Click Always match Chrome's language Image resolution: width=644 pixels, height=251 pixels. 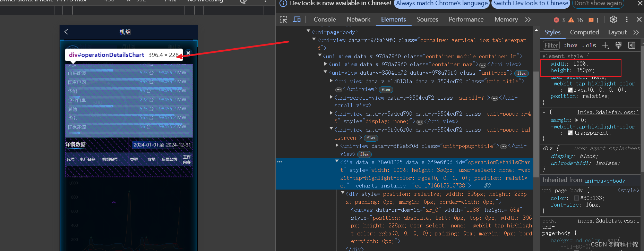pos(442,3)
